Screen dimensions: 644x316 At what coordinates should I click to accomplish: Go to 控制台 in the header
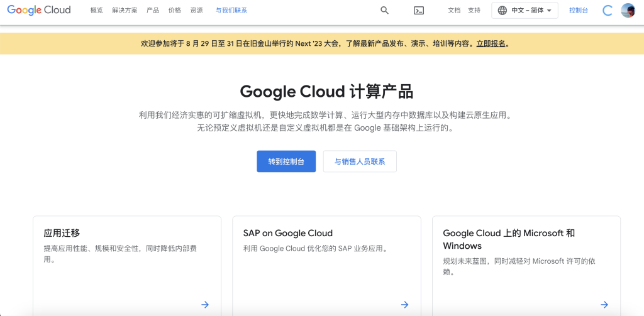pos(579,11)
